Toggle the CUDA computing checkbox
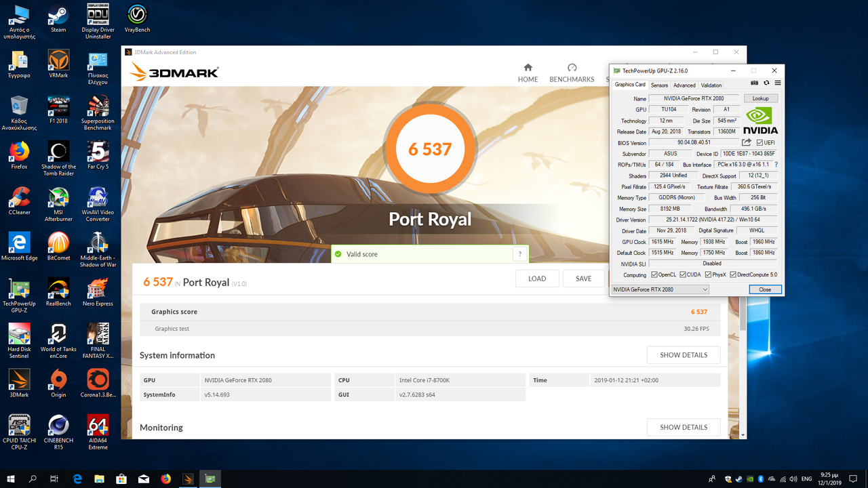 [x=682, y=274]
